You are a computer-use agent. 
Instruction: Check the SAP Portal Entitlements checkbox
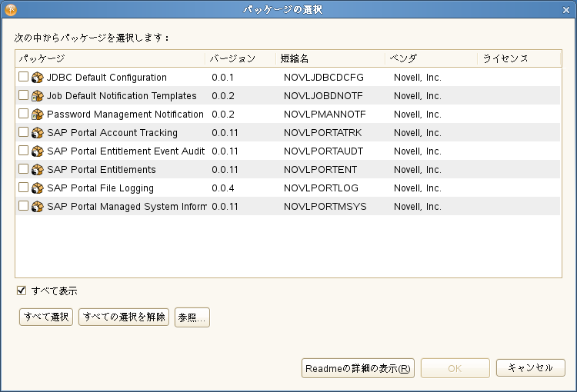23,168
